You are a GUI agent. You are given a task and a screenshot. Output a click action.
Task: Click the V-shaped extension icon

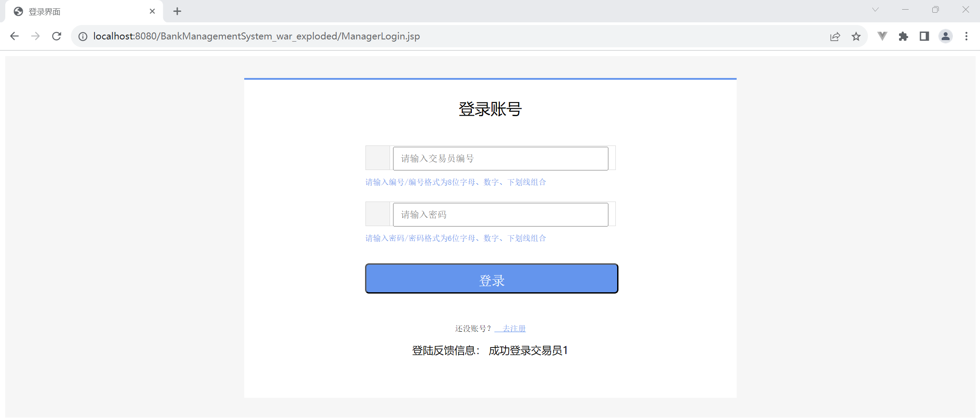(x=882, y=36)
